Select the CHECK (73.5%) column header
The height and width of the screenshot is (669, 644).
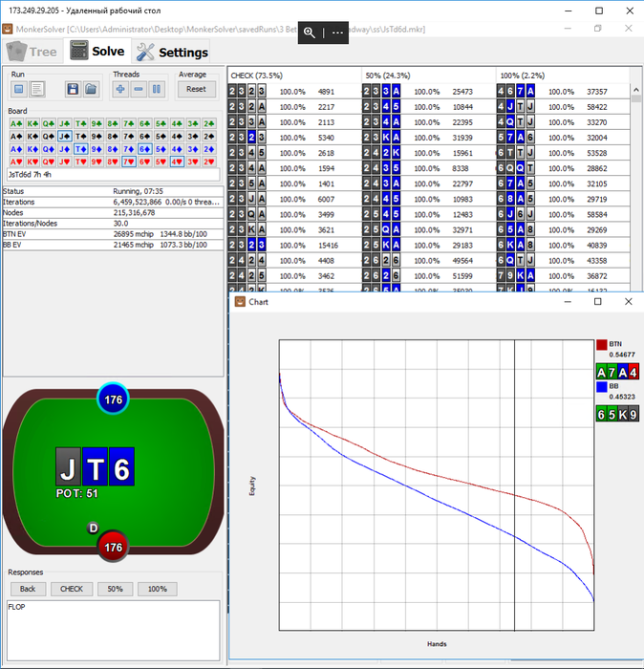[294, 76]
